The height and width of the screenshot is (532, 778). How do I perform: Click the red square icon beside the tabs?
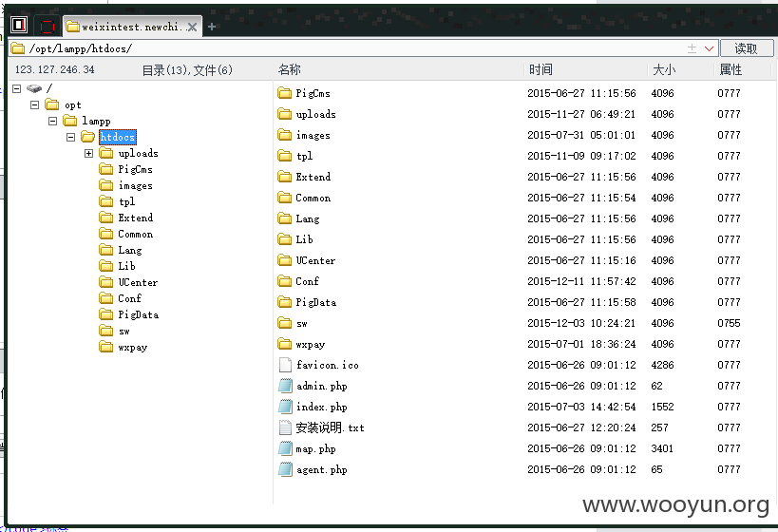click(x=47, y=27)
